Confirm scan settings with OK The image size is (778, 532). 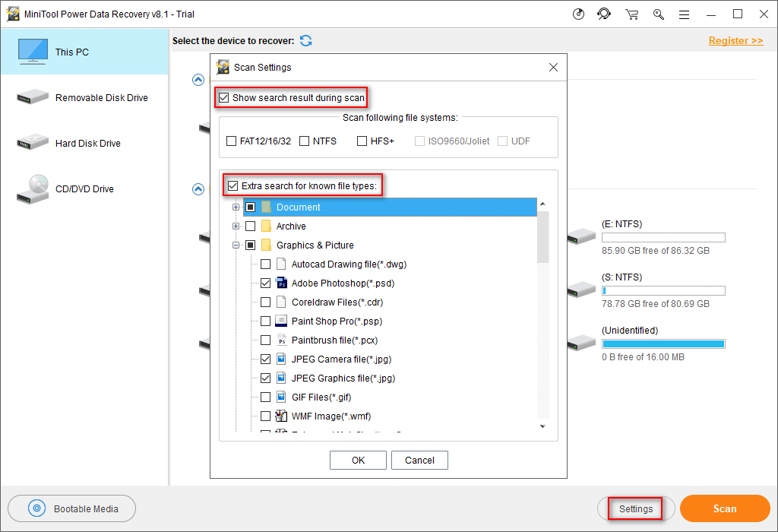click(x=358, y=460)
